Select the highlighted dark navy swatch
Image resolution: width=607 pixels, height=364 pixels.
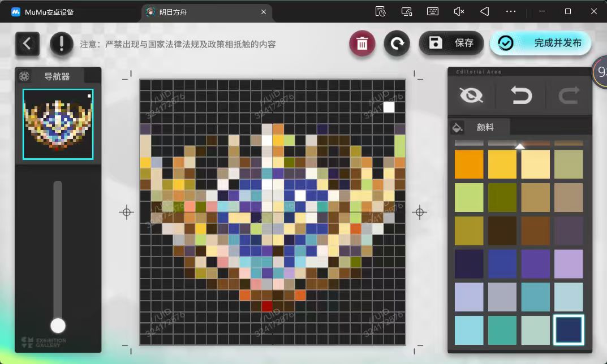click(569, 330)
